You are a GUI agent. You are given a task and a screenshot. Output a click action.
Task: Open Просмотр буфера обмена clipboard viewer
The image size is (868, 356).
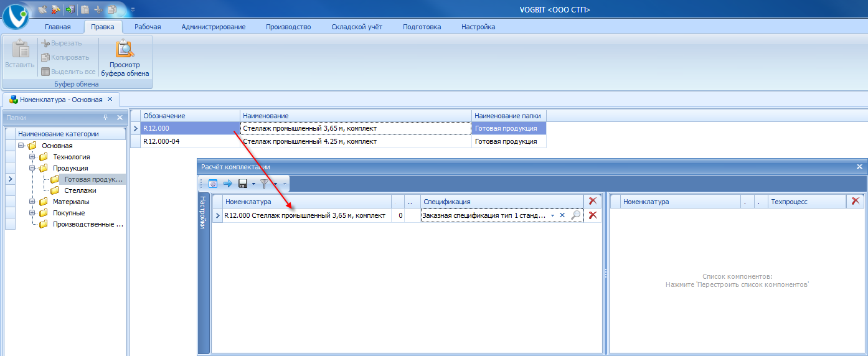(x=125, y=57)
